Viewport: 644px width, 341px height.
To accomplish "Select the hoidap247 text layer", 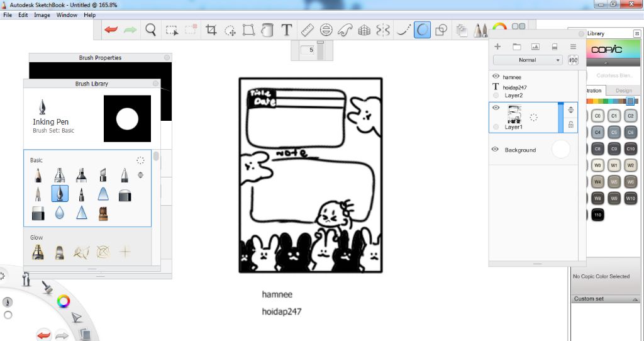I will (514, 87).
